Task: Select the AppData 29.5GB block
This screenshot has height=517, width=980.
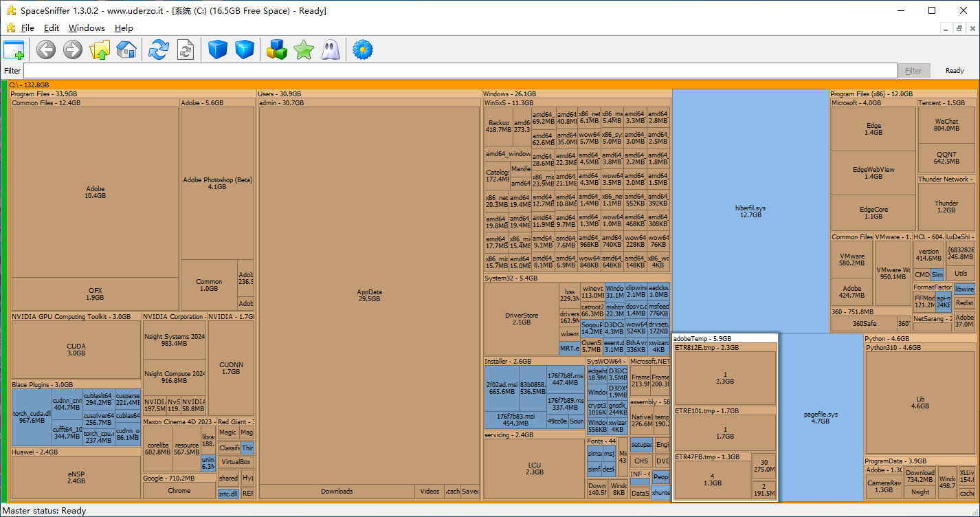Action: point(370,296)
